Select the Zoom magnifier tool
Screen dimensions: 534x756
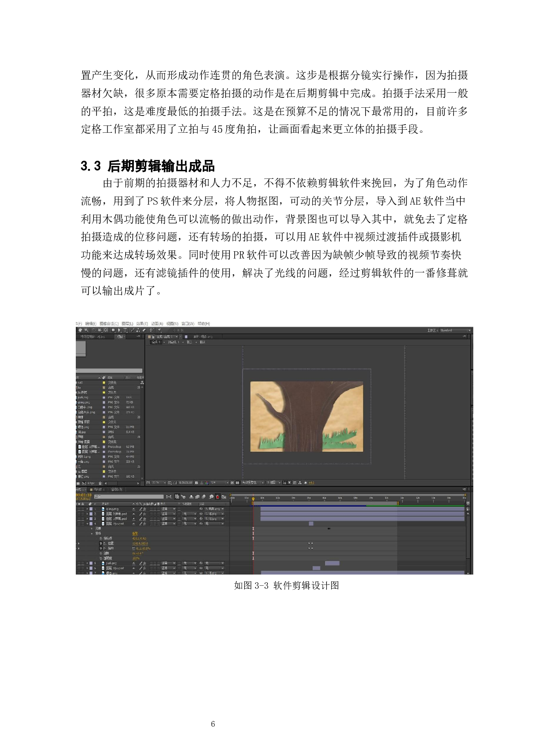(86, 330)
